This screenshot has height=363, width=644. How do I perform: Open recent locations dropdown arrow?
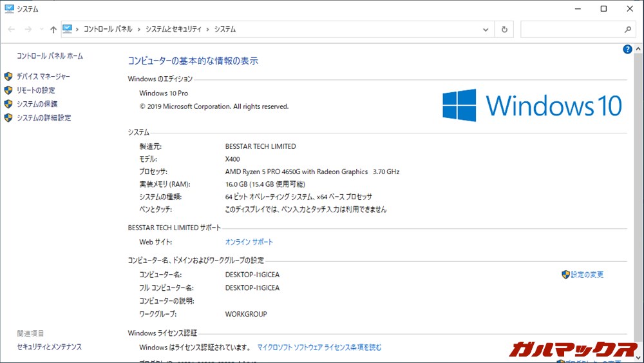pos(42,30)
